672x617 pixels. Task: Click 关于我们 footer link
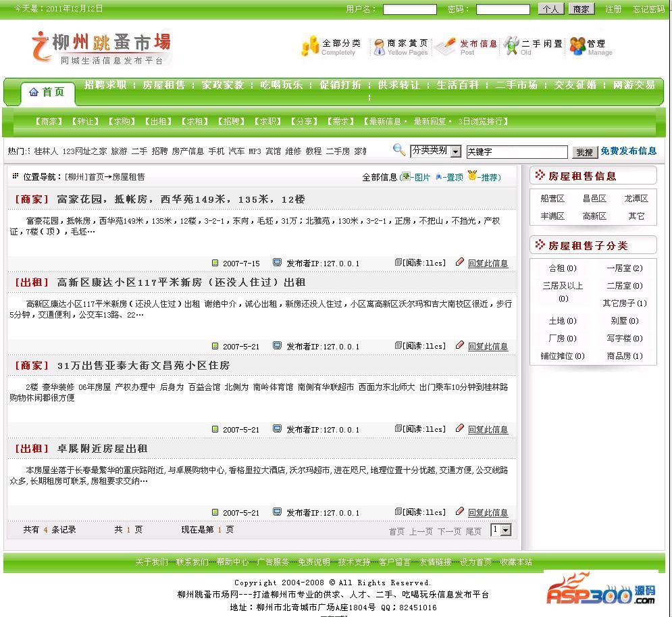(x=151, y=562)
